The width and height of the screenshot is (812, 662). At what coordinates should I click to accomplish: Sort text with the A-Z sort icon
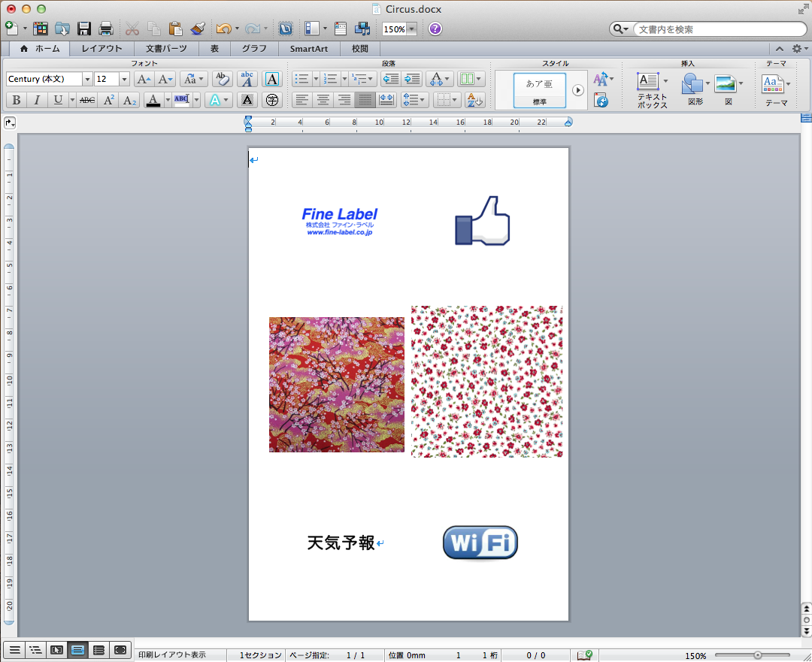click(474, 100)
